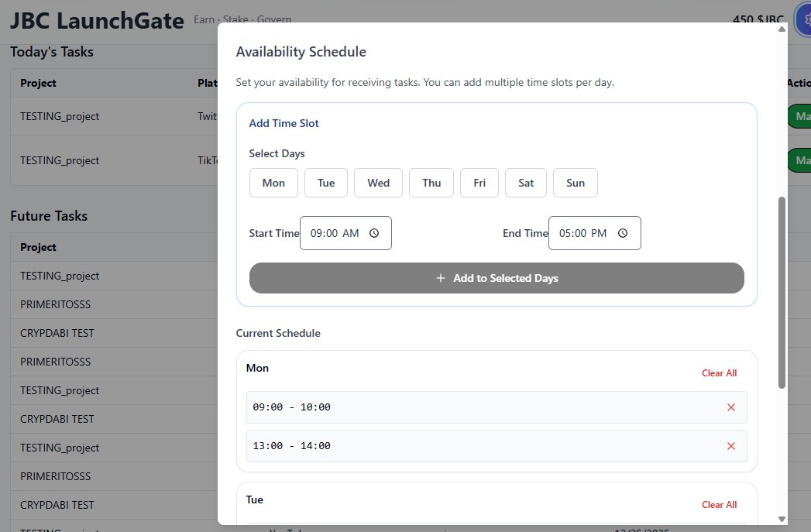Toggle the Mon day selector
The height and width of the screenshot is (532, 811).
(273, 183)
